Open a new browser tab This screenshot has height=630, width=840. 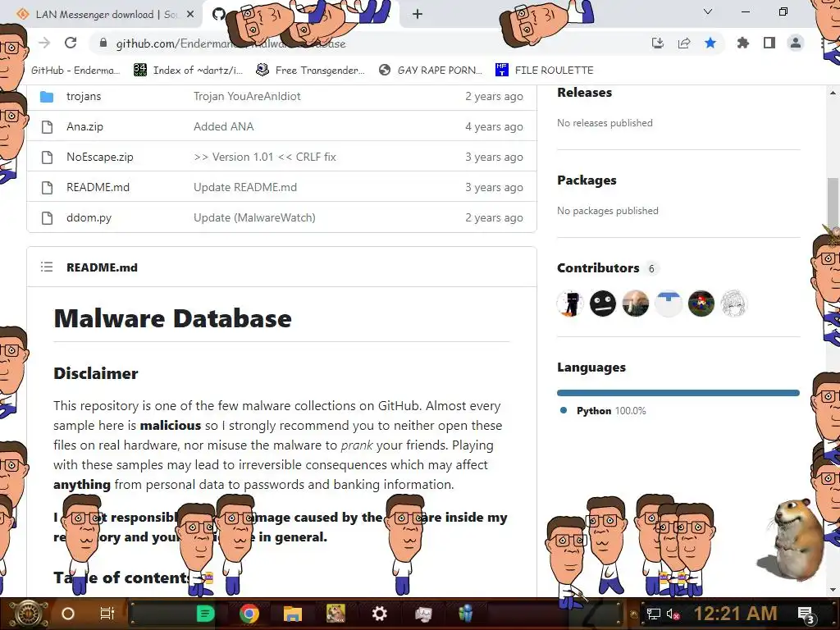(418, 15)
